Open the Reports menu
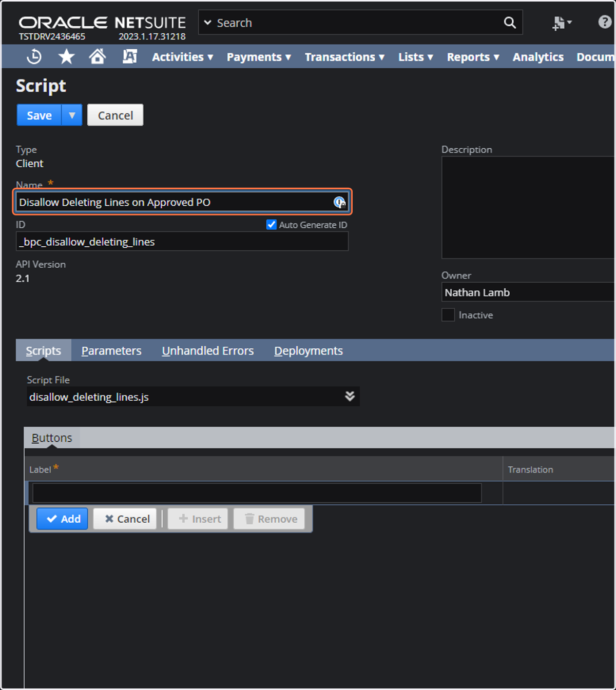Image resolution: width=616 pixels, height=690 pixels. click(473, 57)
